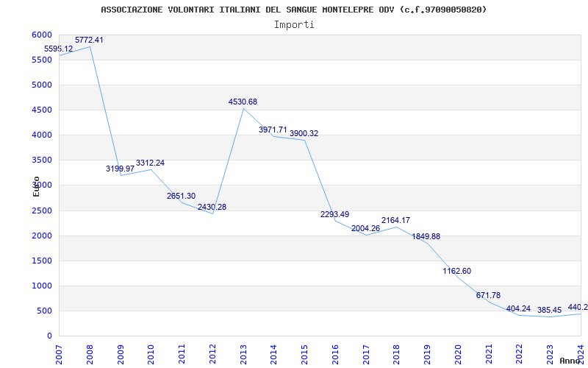Click the 2164.17 value label
The image size is (588, 368).
click(396, 220)
